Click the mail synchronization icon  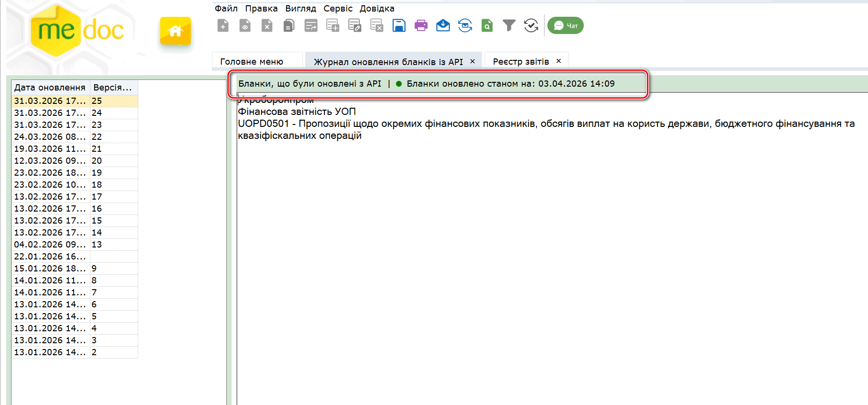[465, 25]
